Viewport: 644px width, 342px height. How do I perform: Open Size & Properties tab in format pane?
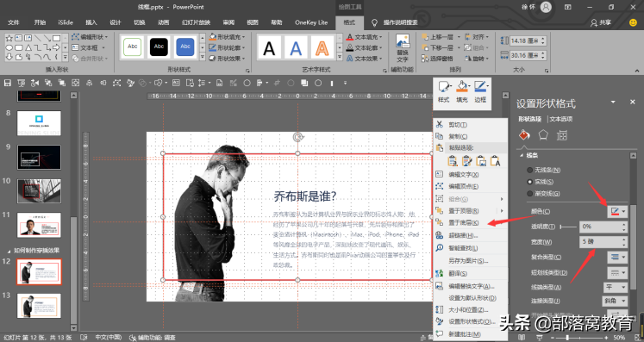pos(562,134)
